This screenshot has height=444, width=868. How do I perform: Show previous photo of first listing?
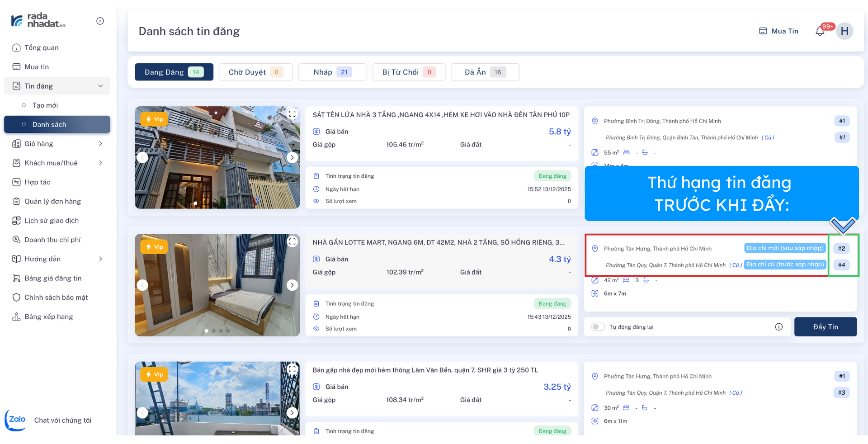click(142, 157)
